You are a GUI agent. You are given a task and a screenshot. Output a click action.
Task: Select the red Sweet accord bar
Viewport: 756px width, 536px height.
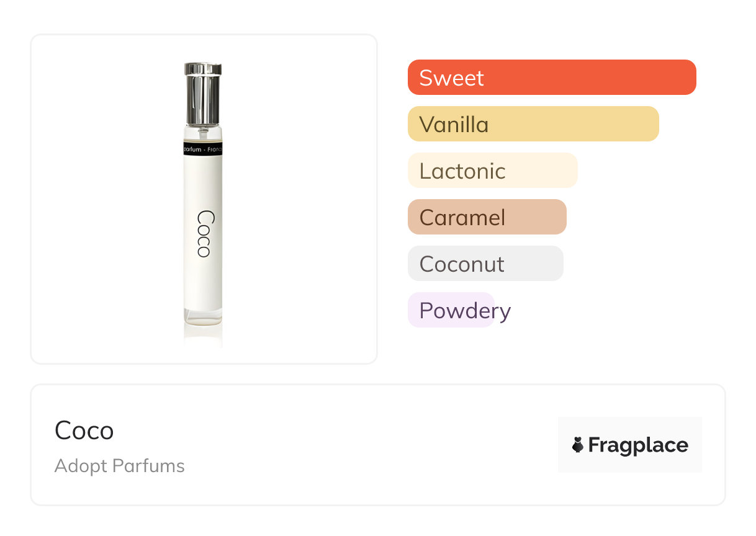[551, 78]
